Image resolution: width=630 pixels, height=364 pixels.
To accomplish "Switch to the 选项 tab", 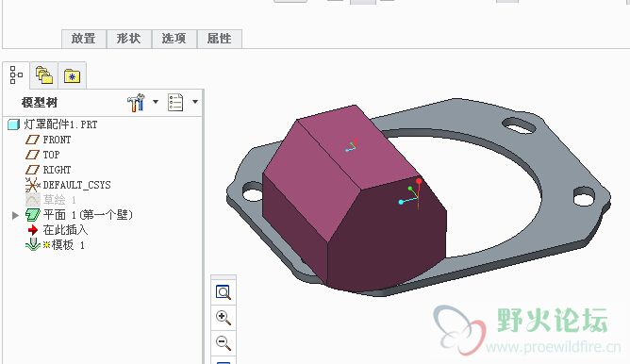I will pos(174,39).
